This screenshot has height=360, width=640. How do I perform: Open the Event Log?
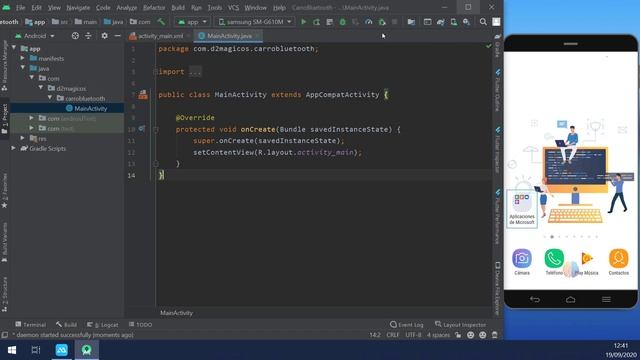pos(407,324)
